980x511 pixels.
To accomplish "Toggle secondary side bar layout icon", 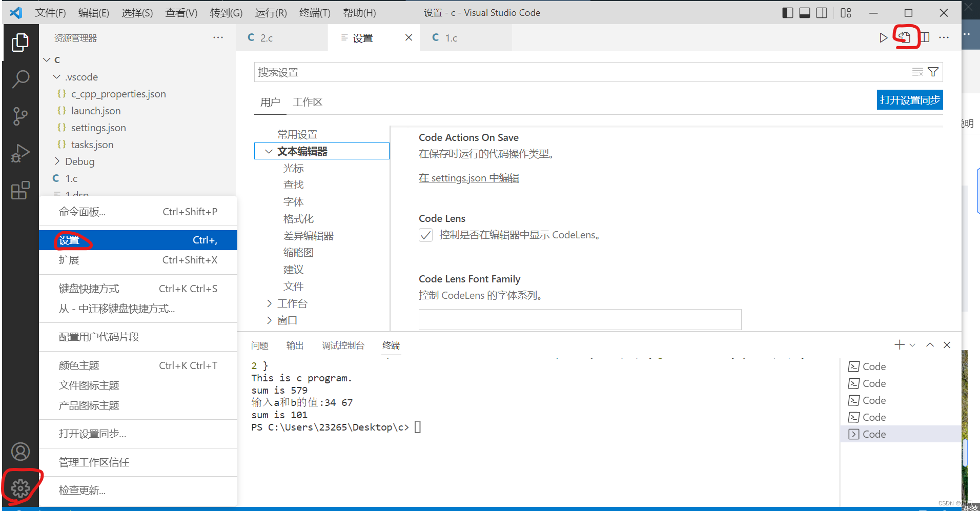I will coord(822,13).
